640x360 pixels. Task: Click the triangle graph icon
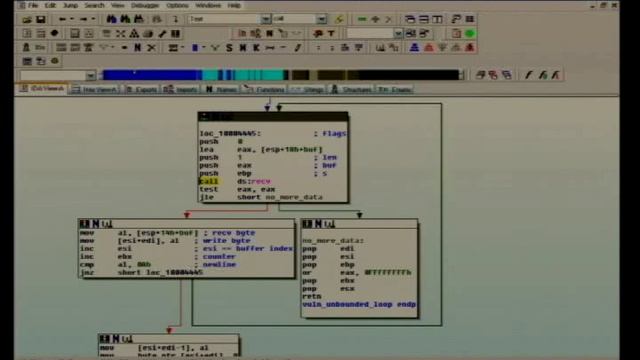(x=134, y=33)
